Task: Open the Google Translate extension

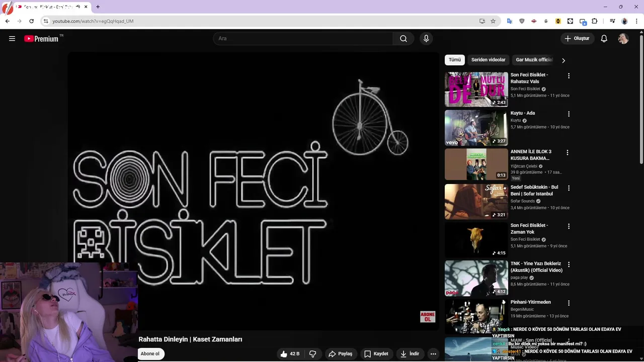Action: click(510, 21)
